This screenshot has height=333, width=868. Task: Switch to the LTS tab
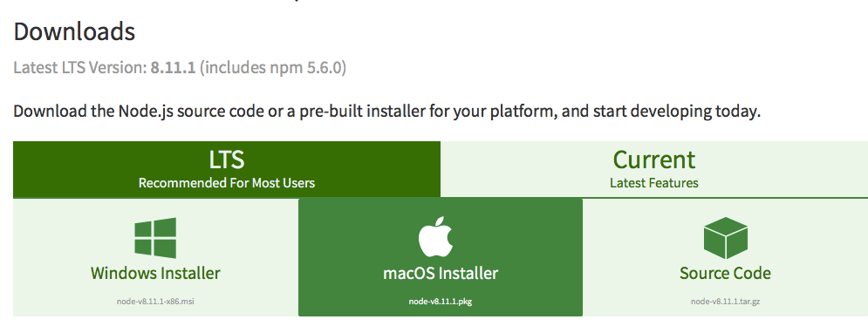[x=227, y=169]
